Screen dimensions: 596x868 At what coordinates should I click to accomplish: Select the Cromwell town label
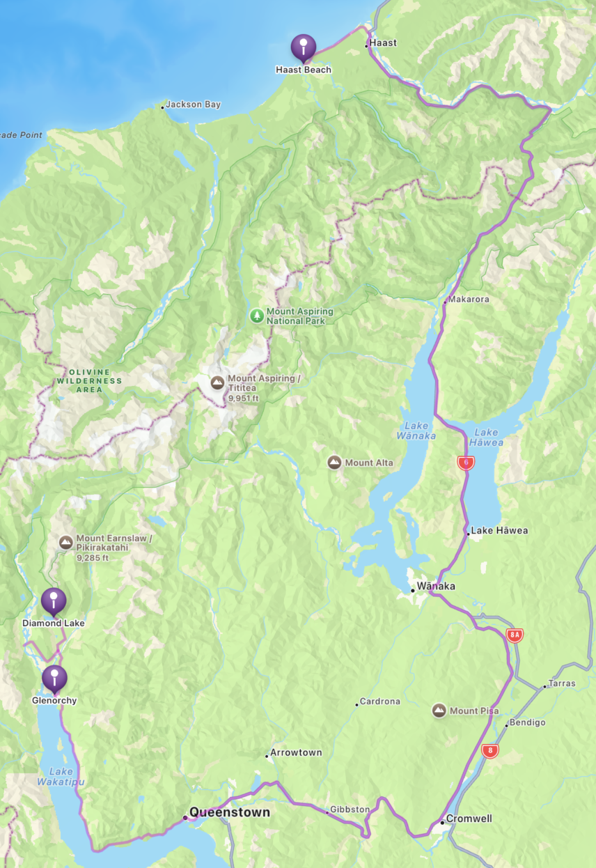469,818
